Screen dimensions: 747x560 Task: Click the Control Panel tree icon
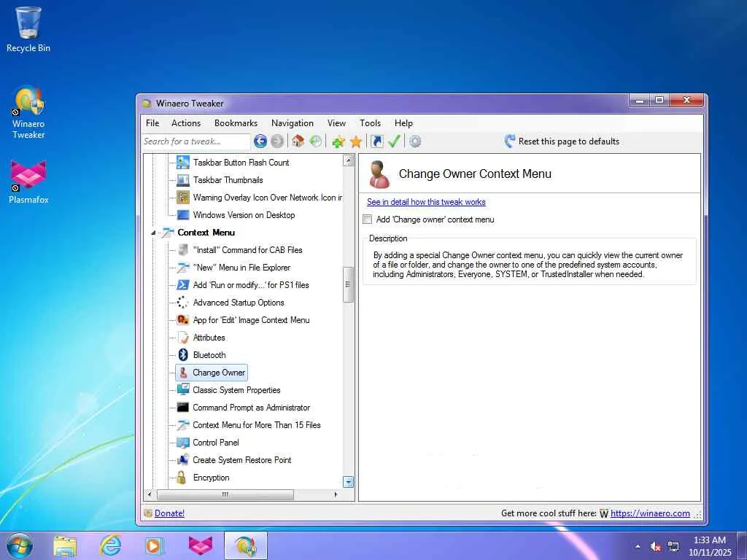point(183,443)
